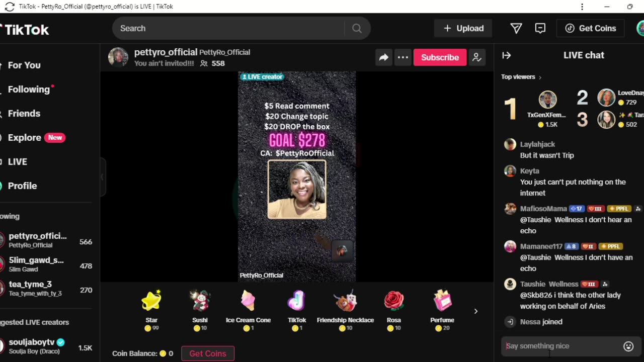Open the LIVE section in sidebar

click(17, 161)
